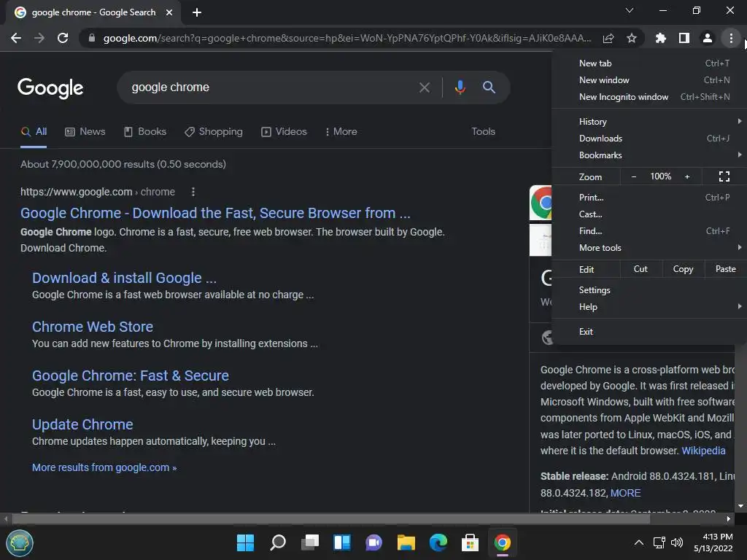Launch Microsoft Edge from taskbar
This screenshot has width=747, height=560.
(438, 542)
